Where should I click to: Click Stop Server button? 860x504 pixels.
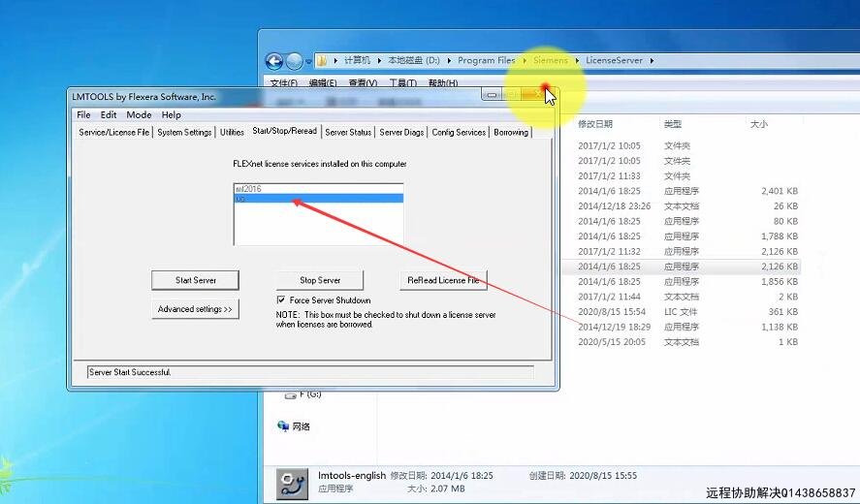click(320, 280)
